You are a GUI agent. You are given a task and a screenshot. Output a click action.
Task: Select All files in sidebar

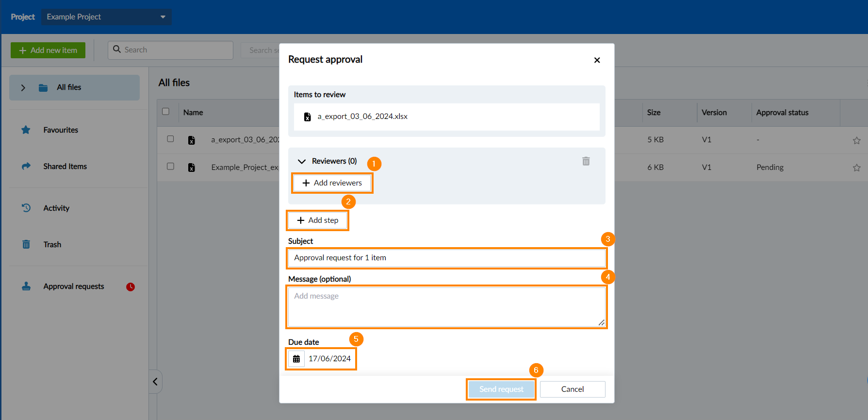pyautogui.click(x=74, y=87)
